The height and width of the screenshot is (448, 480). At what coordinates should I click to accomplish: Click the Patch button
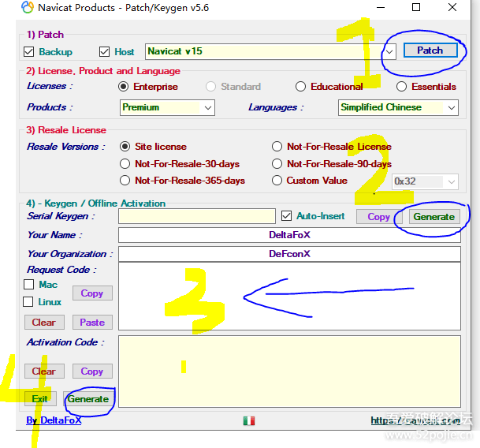pos(430,50)
